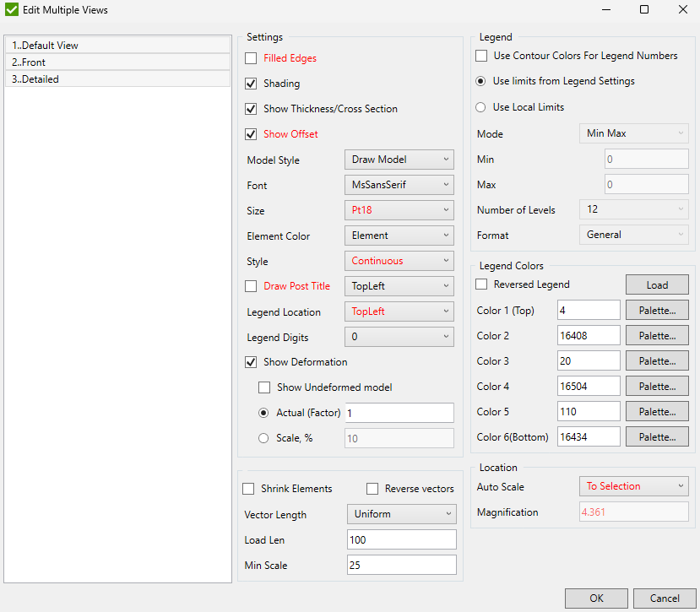The image size is (700, 612).
Task: Check Use Contour Colors For Legend Numbers
Action: [481, 56]
